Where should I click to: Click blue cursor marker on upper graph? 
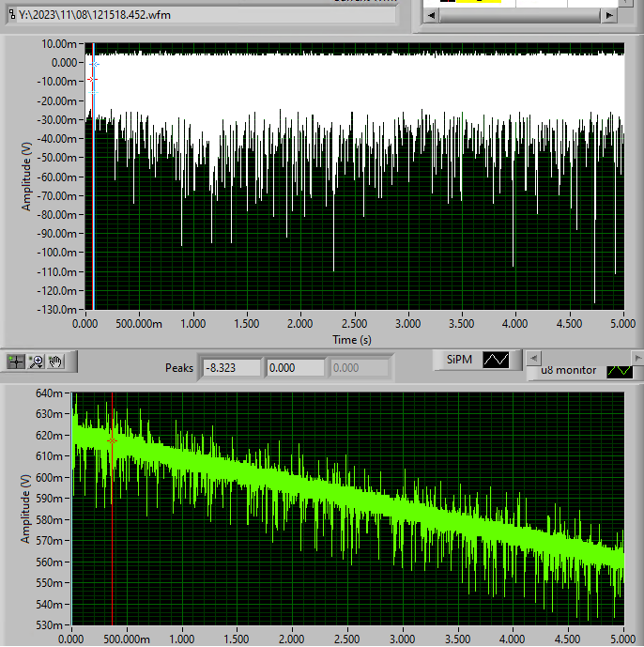click(94, 64)
